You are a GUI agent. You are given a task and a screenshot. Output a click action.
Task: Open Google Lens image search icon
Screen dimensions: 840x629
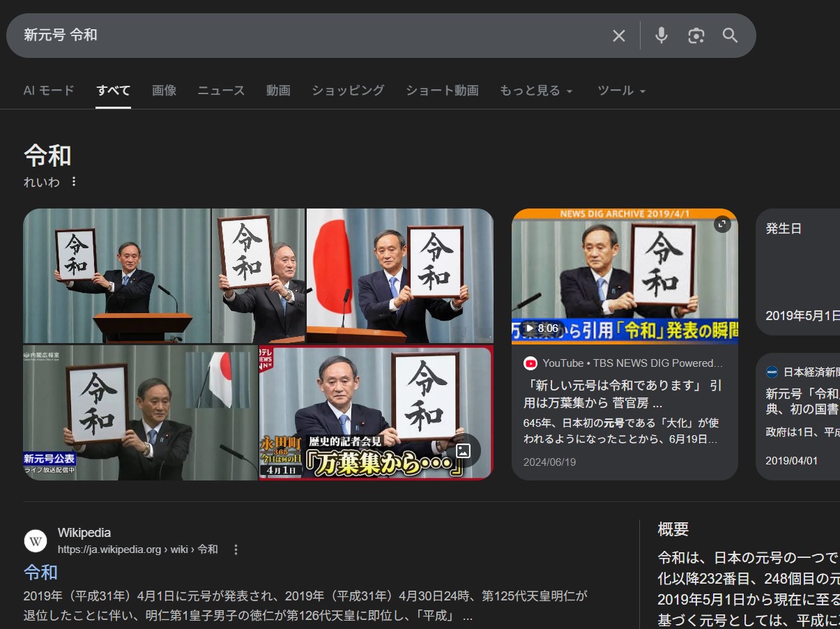tap(696, 36)
